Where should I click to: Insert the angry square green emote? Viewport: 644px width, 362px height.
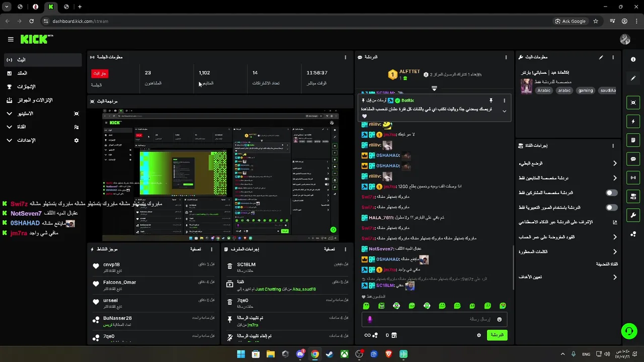[381, 306]
